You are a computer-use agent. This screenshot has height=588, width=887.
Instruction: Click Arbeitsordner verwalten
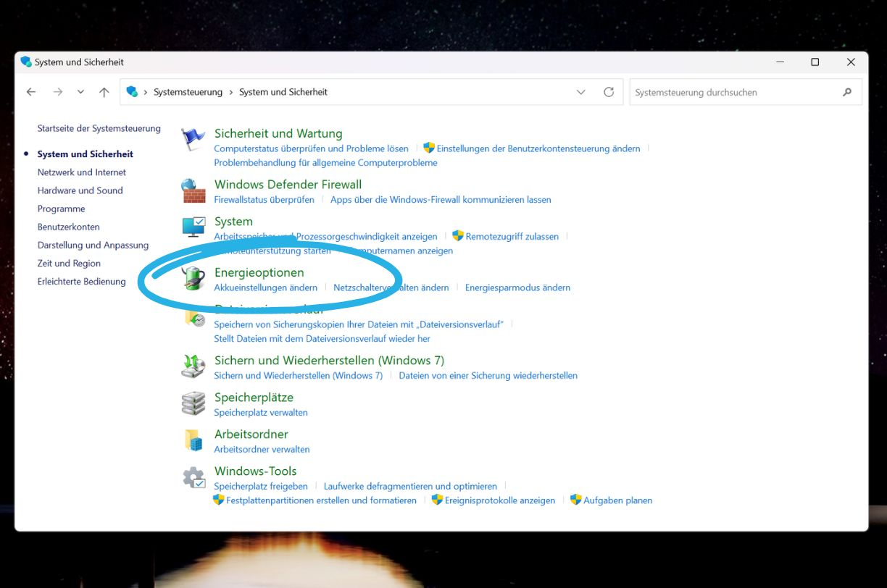click(x=262, y=450)
